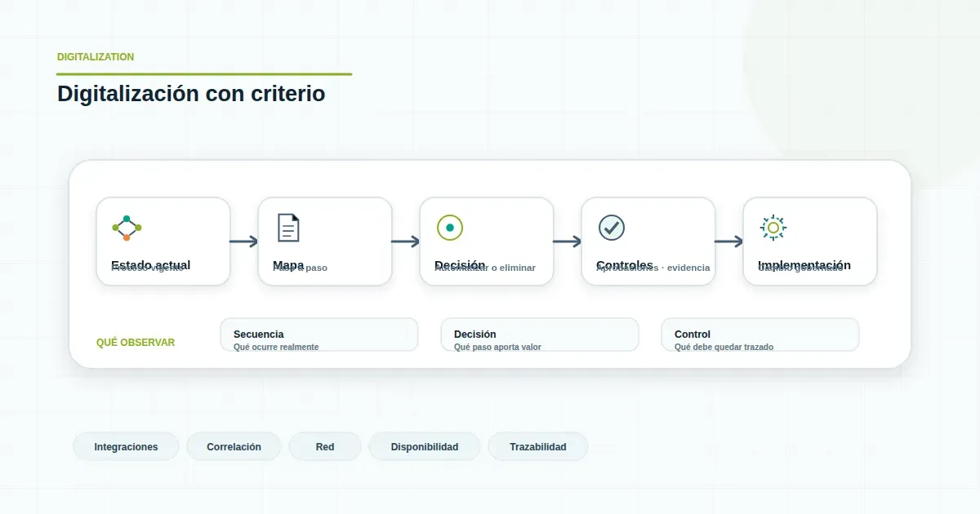Image resolution: width=980 pixels, height=514 pixels.
Task: Click the Red tag pill
Action: click(325, 447)
